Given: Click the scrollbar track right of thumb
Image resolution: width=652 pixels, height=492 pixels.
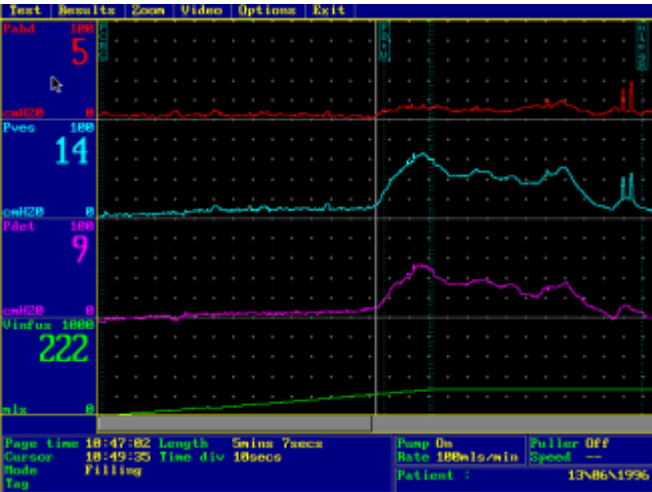Looking at the screenshot, I should coord(510,424).
